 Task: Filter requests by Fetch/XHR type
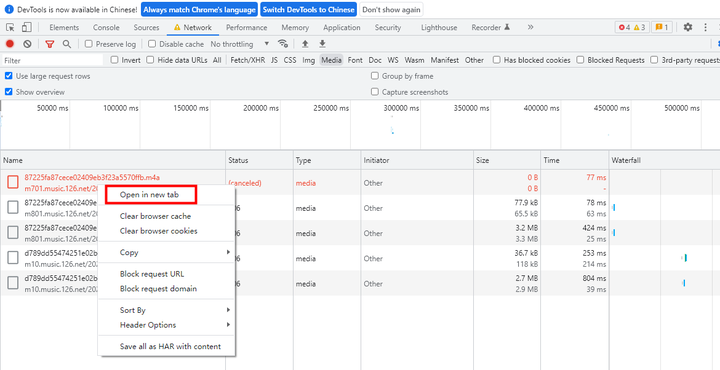click(x=248, y=60)
